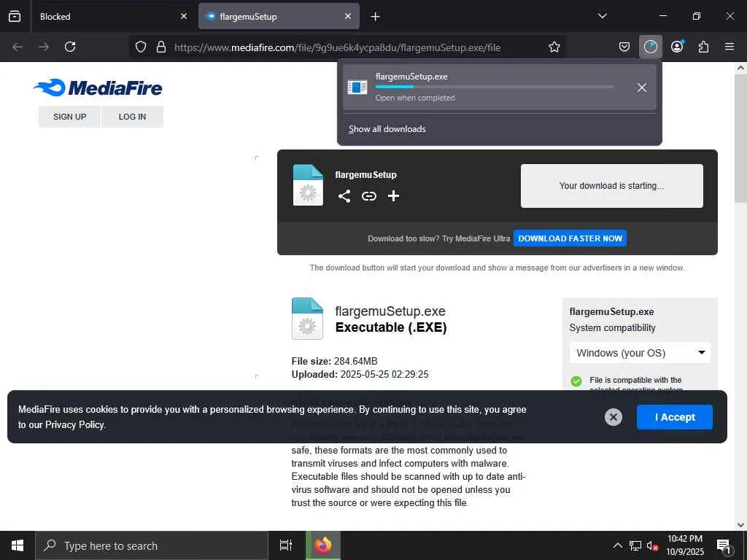This screenshot has width=747, height=560.
Task: Expand the list all tabs chevron
Action: [x=602, y=16]
